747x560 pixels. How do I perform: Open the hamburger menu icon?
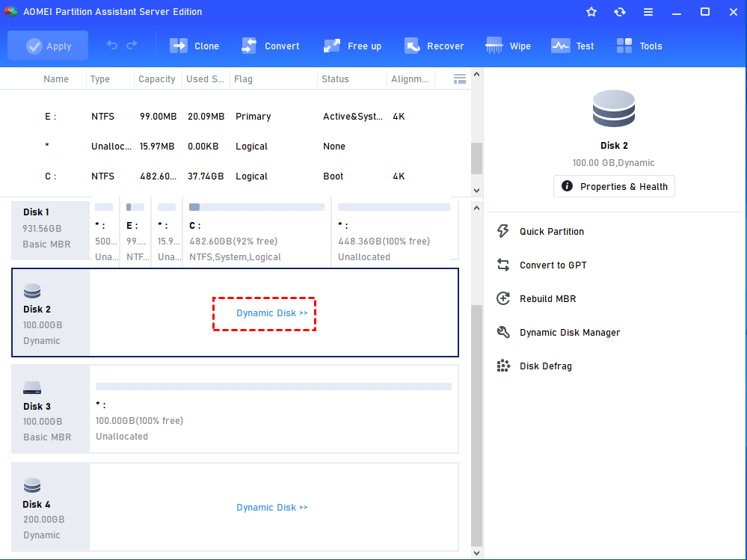click(648, 12)
